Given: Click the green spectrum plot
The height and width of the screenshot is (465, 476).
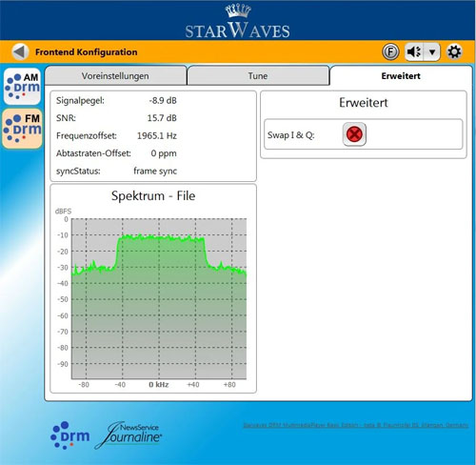Looking at the screenshot, I should pyautogui.click(x=159, y=298).
